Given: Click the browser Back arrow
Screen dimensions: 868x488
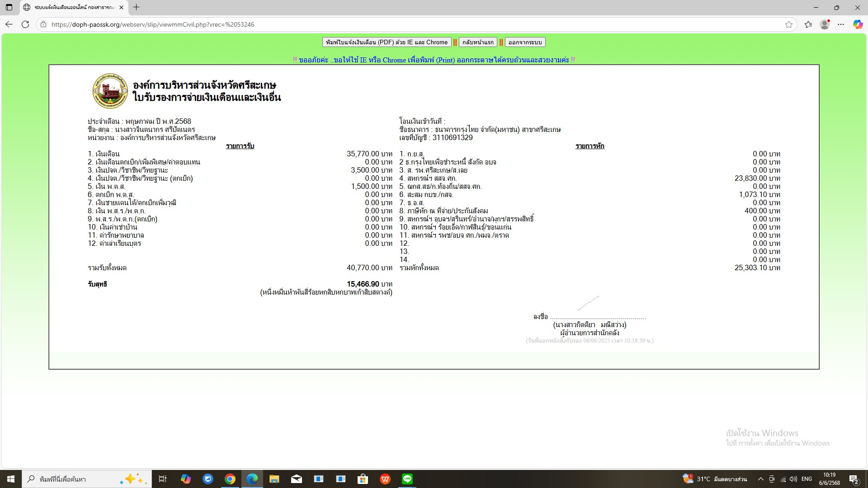Looking at the screenshot, I should click(9, 24).
